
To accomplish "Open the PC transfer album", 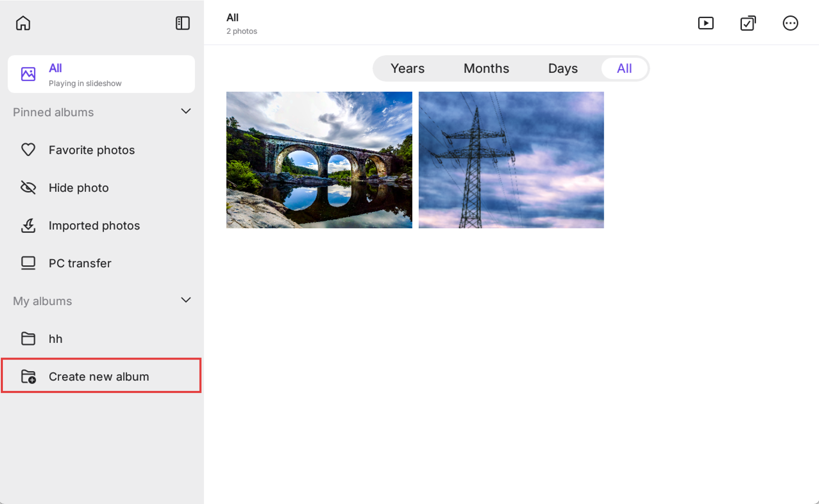I will 101,263.
